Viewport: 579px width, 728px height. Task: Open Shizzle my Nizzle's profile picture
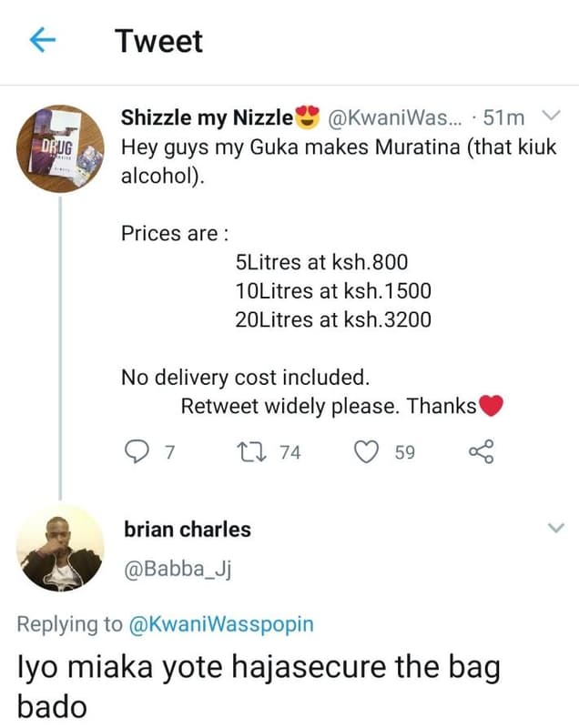pyautogui.click(x=59, y=147)
